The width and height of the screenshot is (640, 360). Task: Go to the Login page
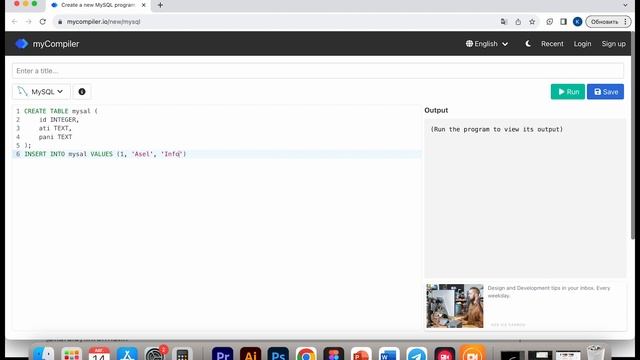click(582, 44)
